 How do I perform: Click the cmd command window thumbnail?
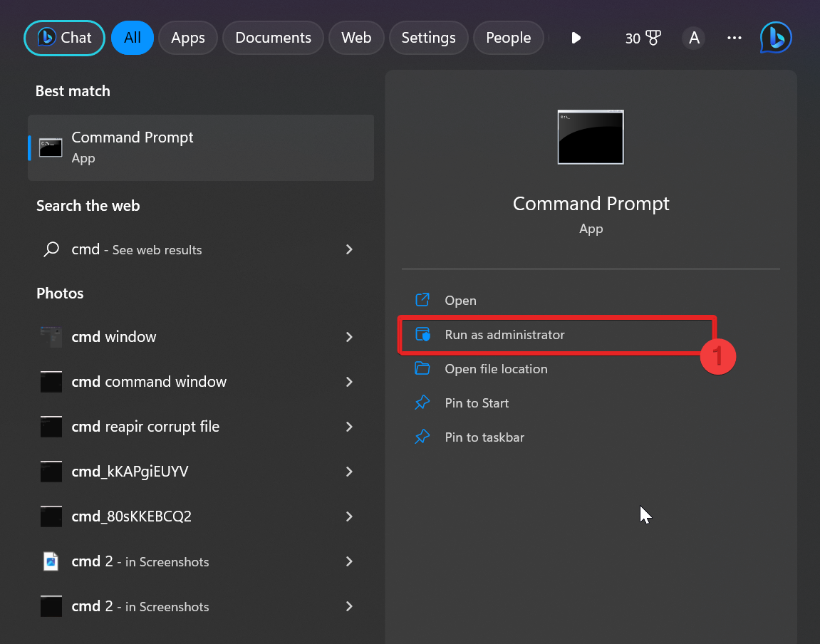[51, 382]
